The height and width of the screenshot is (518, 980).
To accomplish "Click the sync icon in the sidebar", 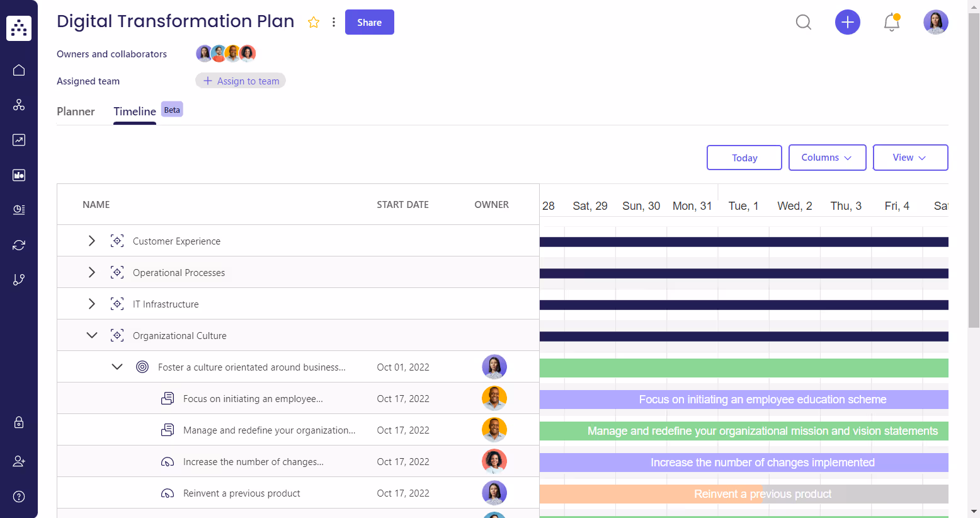I will click(x=18, y=245).
